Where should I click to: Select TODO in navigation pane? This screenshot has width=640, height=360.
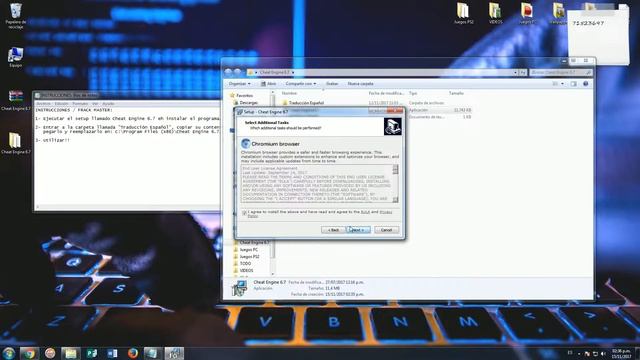tap(242, 264)
